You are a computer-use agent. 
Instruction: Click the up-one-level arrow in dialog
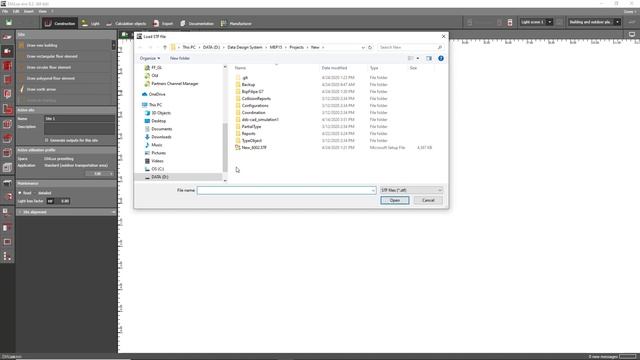(x=165, y=47)
